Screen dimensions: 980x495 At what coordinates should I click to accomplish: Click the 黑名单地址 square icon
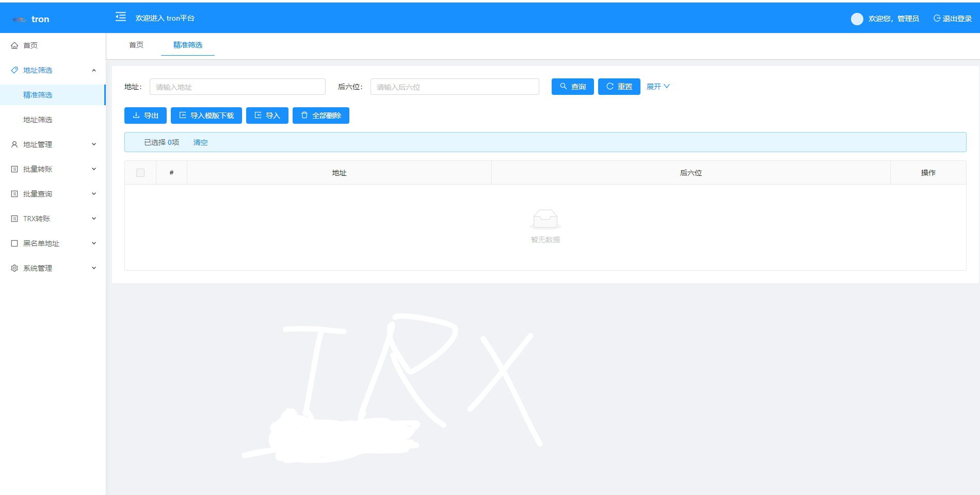[x=14, y=243]
